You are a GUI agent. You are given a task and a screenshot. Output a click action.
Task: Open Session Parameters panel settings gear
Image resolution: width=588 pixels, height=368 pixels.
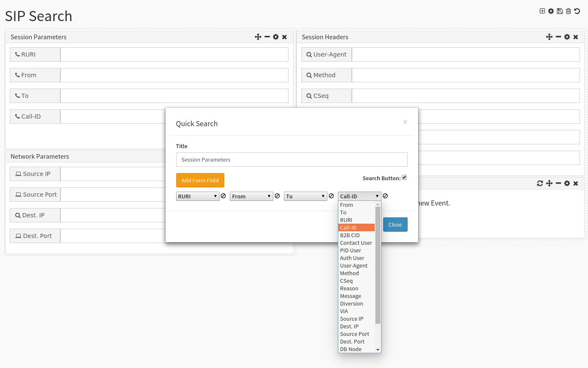coord(276,37)
